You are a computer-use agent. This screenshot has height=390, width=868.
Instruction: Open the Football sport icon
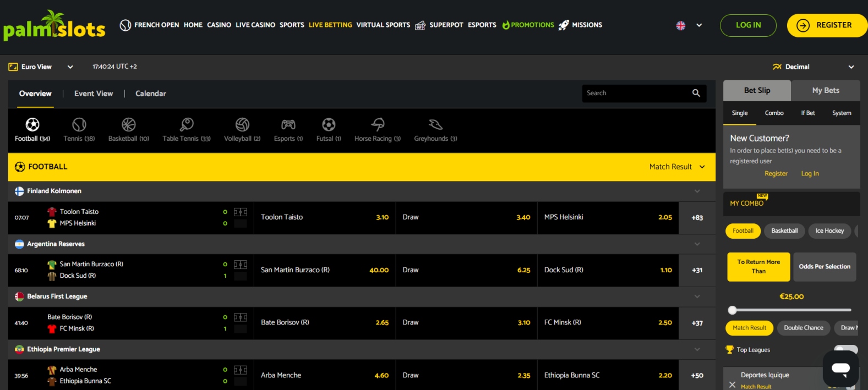coord(32,124)
